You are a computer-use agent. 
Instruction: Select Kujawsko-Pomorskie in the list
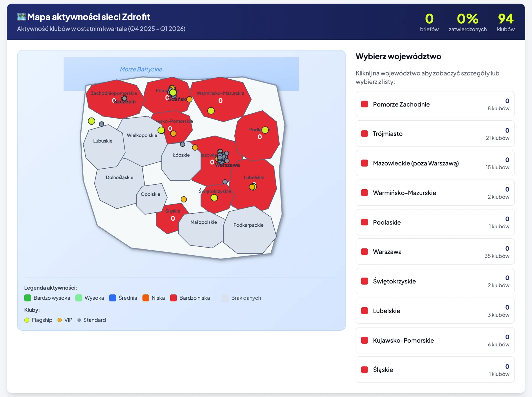435,340
